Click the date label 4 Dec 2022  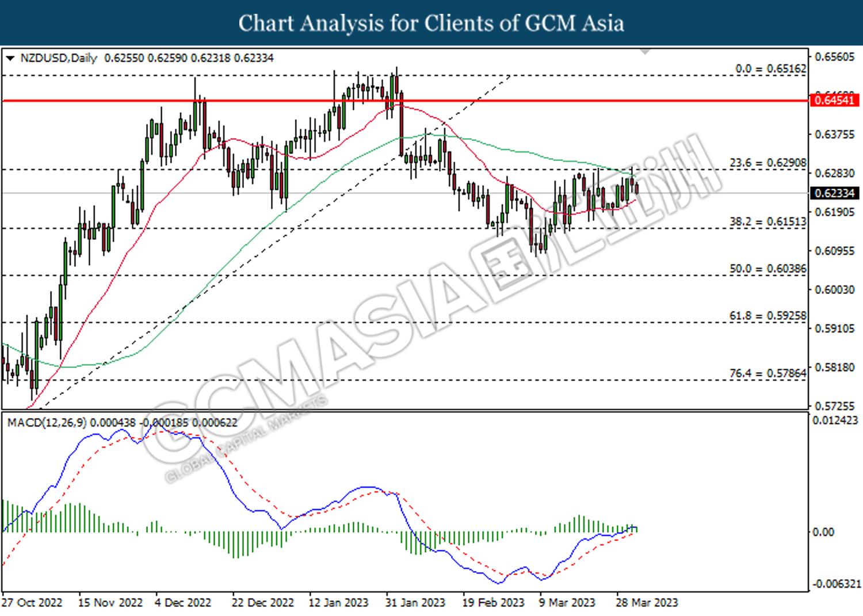click(x=183, y=603)
